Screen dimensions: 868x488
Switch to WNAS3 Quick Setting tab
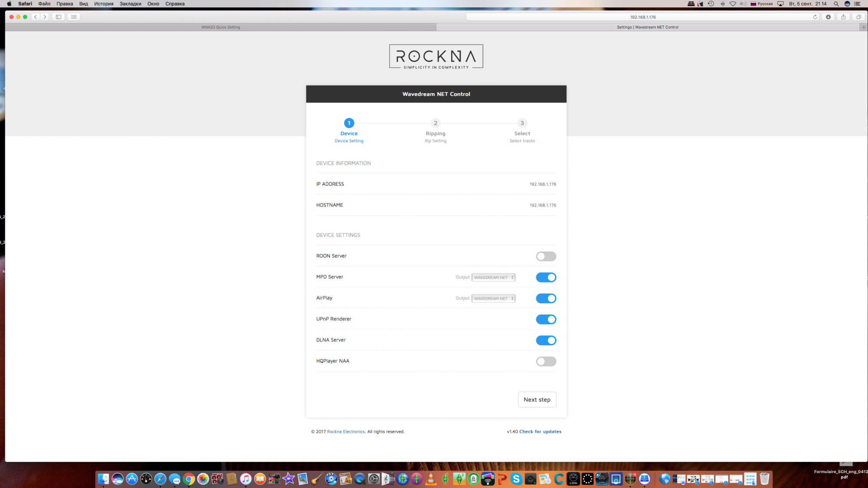coord(220,27)
